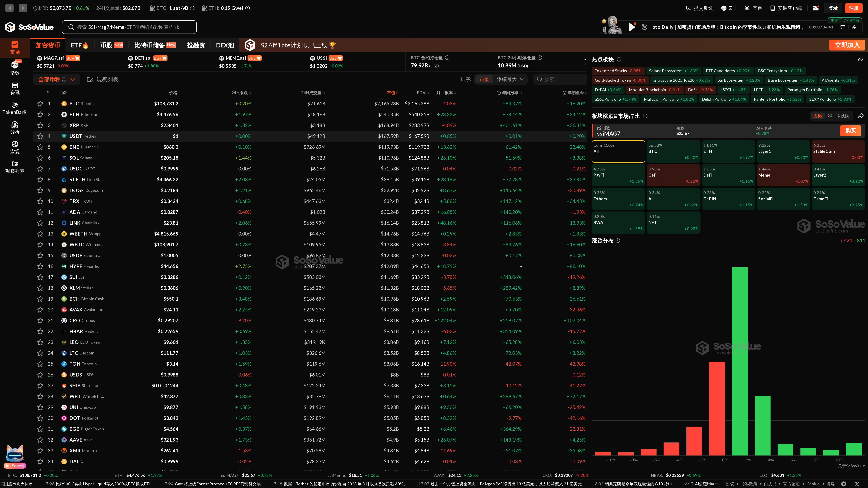The image size is (868, 488).
Task: Star ETH Ethereum to watchlist
Action: point(40,115)
